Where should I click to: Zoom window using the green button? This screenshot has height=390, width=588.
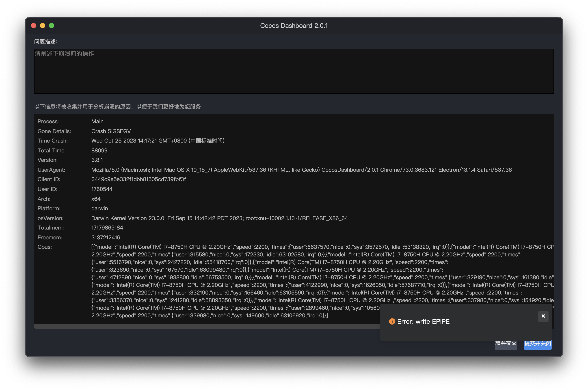[52, 26]
